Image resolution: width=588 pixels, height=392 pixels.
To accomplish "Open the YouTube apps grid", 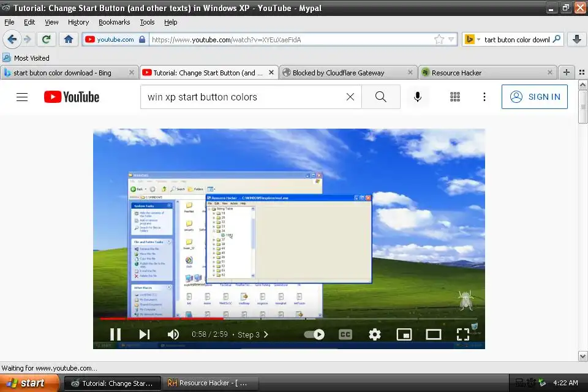I will point(455,97).
